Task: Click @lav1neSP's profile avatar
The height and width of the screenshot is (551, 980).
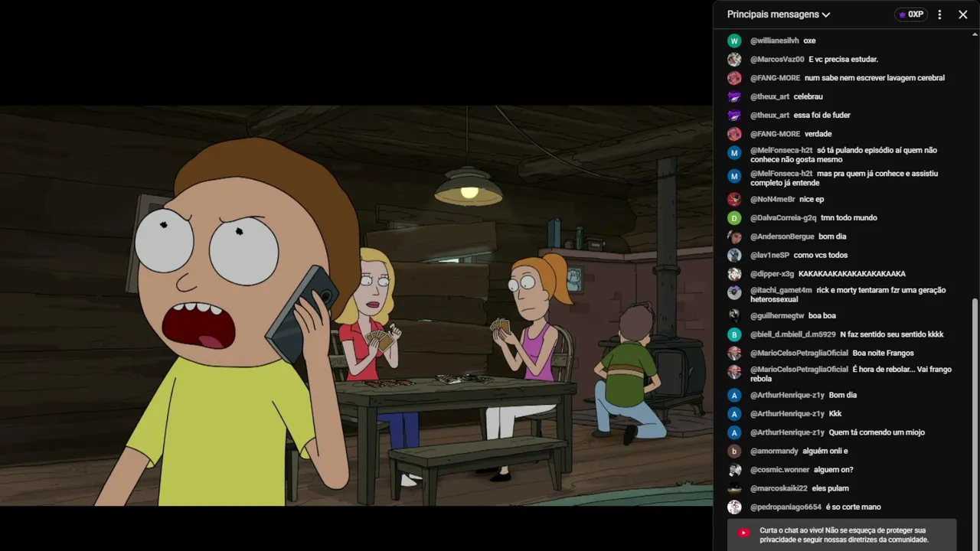Action: coord(734,255)
